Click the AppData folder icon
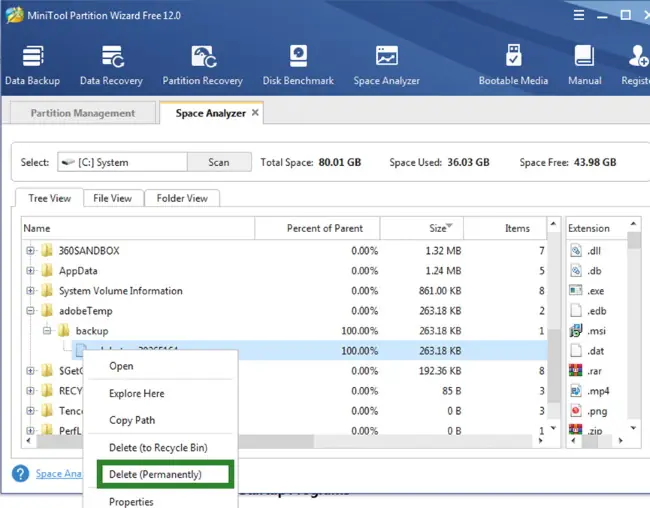Screen dimensions: 650x508 click(x=47, y=270)
